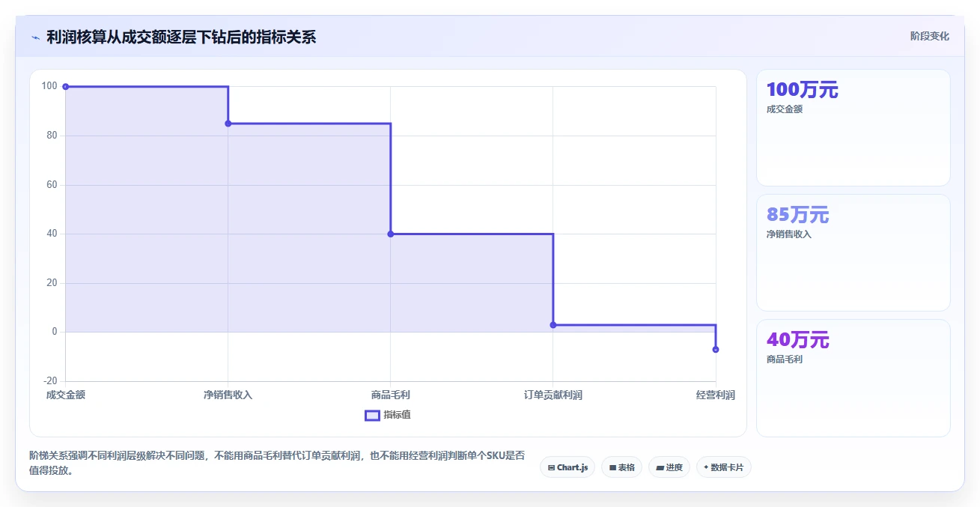Click the 订单贡献利润 data point near 3

pos(553,325)
